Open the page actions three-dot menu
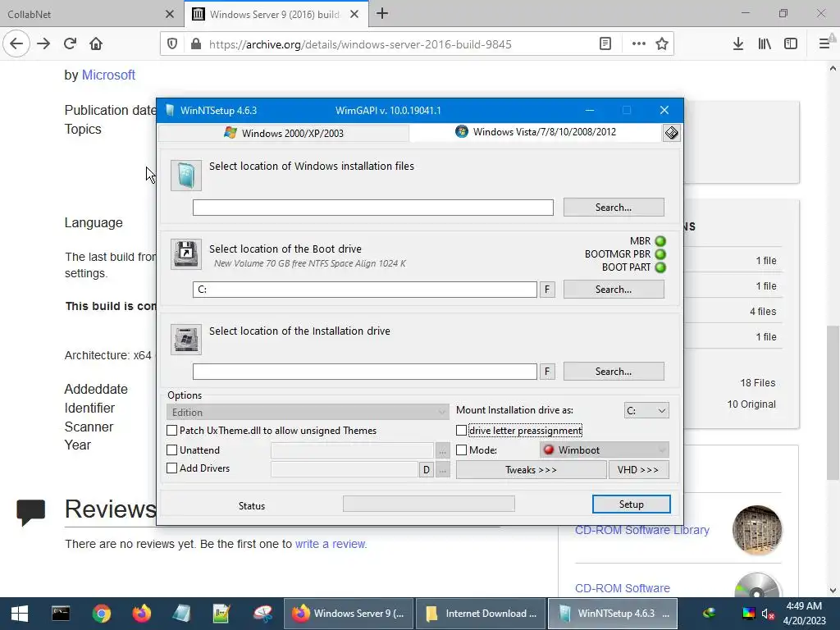The height and width of the screenshot is (630, 840). (x=638, y=44)
